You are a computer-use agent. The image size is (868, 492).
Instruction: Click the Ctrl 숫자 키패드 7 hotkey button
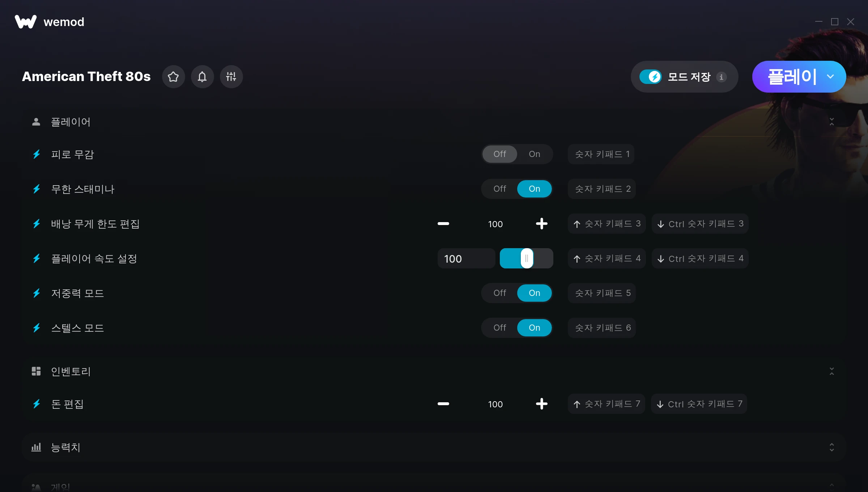[699, 404]
